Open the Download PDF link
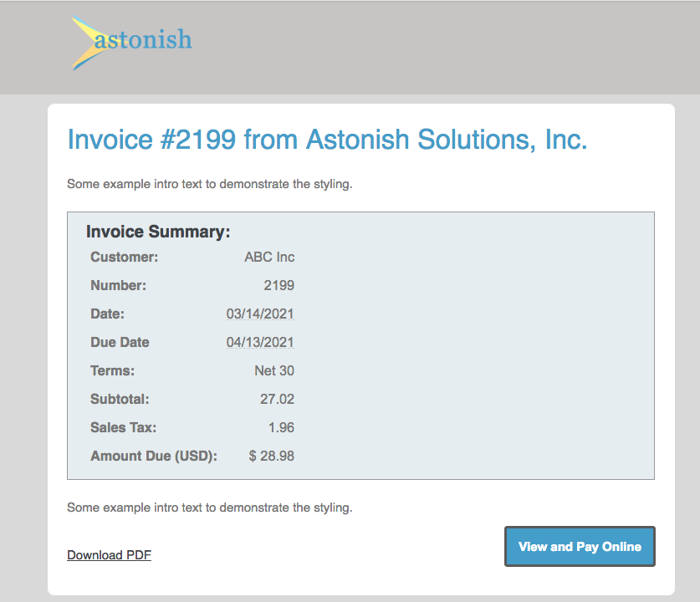 point(109,554)
